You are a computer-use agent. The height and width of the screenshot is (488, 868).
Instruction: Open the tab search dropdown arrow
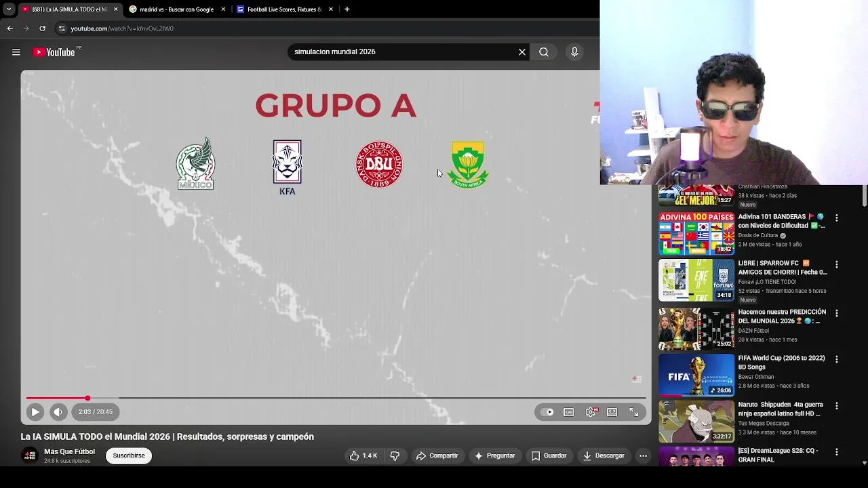9,9
